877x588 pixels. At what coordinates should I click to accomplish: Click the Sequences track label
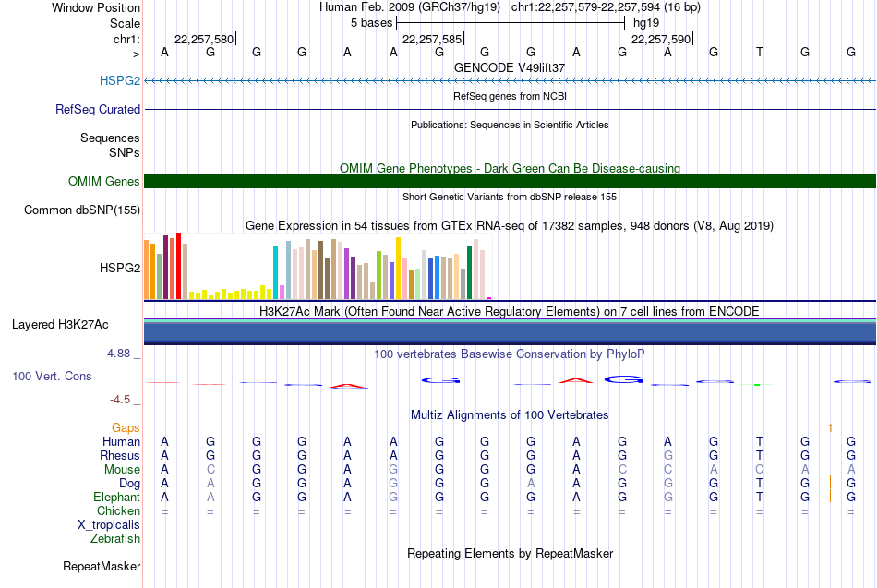tap(110, 138)
